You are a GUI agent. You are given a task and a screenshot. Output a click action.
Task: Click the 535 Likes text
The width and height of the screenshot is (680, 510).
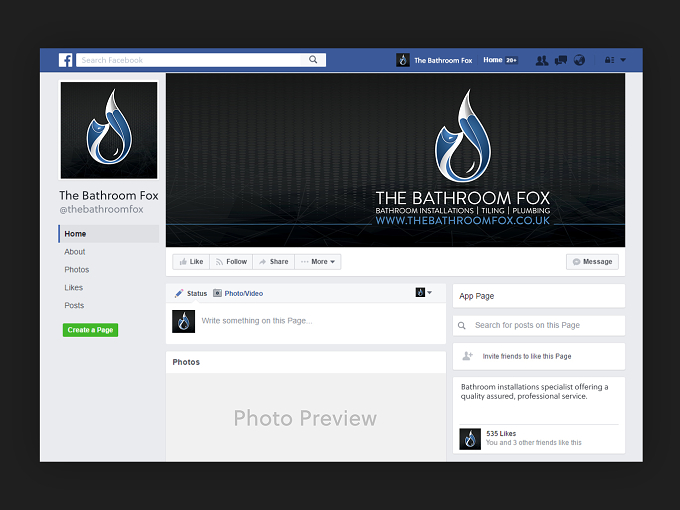click(501, 433)
